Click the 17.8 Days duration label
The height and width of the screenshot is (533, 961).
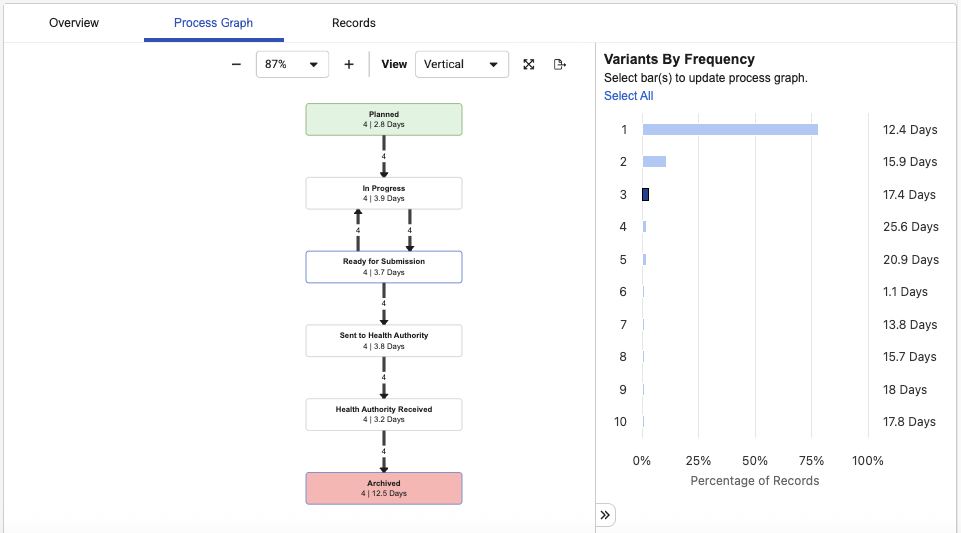tap(909, 421)
